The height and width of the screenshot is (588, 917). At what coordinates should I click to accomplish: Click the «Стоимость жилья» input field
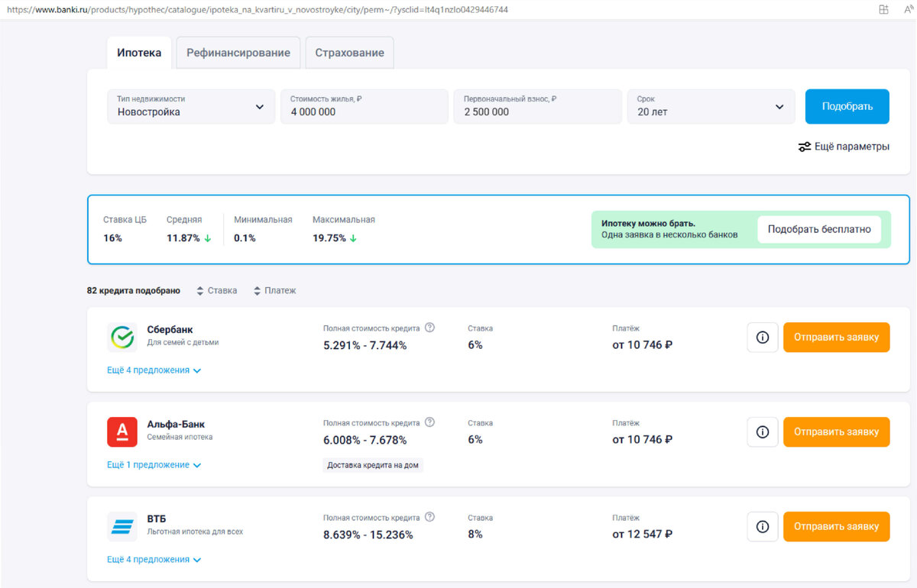[x=365, y=106]
